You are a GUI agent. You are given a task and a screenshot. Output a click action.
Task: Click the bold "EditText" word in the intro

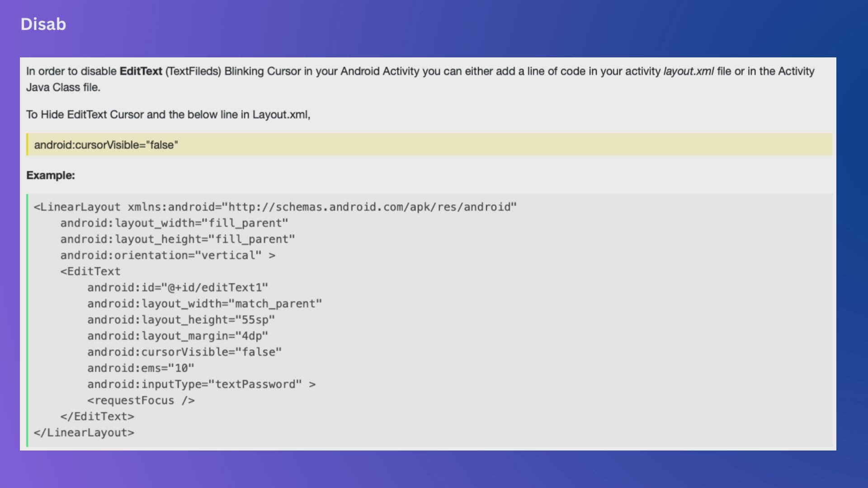pyautogui.click(x=141, y=71)
